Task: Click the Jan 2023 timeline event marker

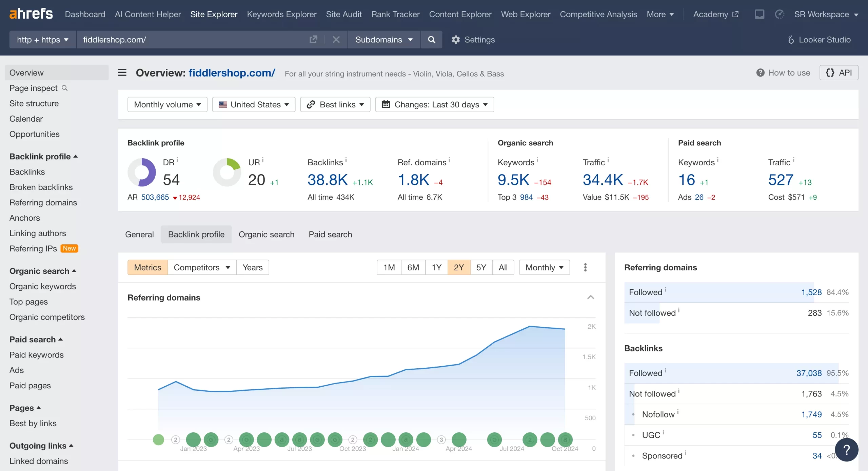Action: 193,440
